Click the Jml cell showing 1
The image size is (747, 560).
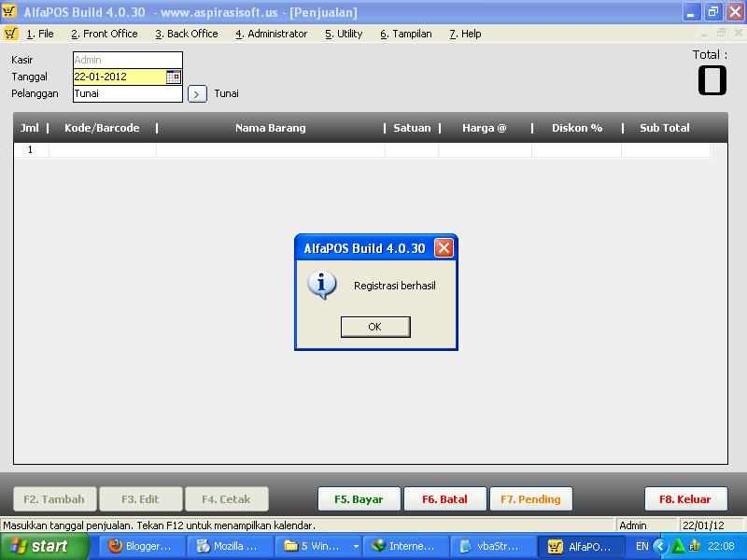pyautogui.click(x=31, y=150)
